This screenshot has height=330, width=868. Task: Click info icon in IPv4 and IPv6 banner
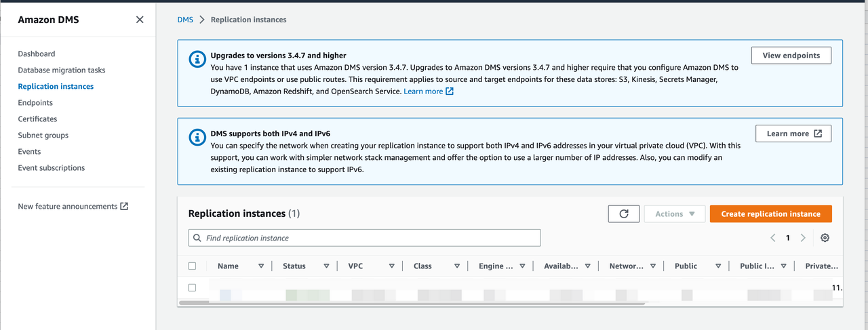pos(197,137)
